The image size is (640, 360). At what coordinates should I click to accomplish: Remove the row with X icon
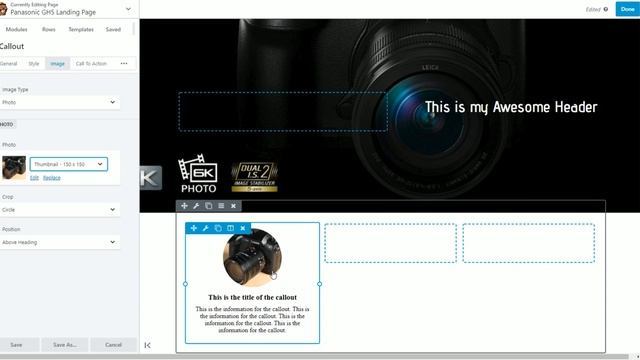point(233,206)
